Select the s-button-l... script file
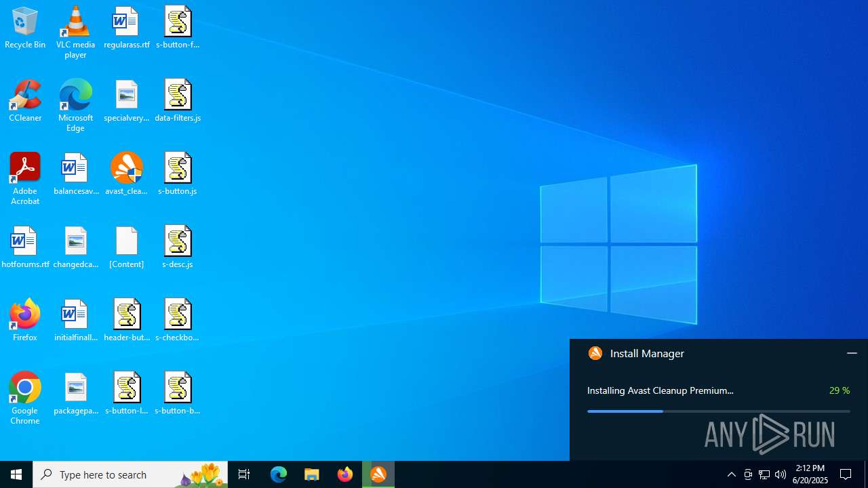Image resolution: width=868 pixels, height=488 pixels. tap(127, 394)
